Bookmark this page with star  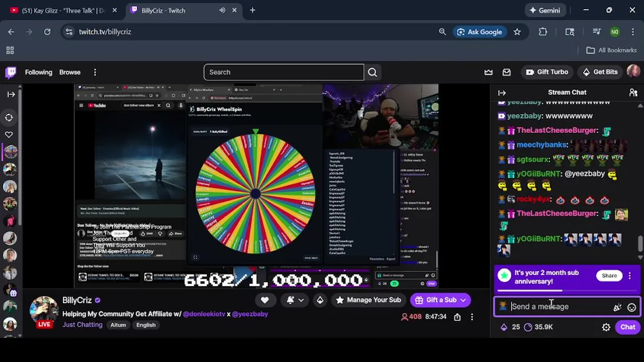(517, 32)
